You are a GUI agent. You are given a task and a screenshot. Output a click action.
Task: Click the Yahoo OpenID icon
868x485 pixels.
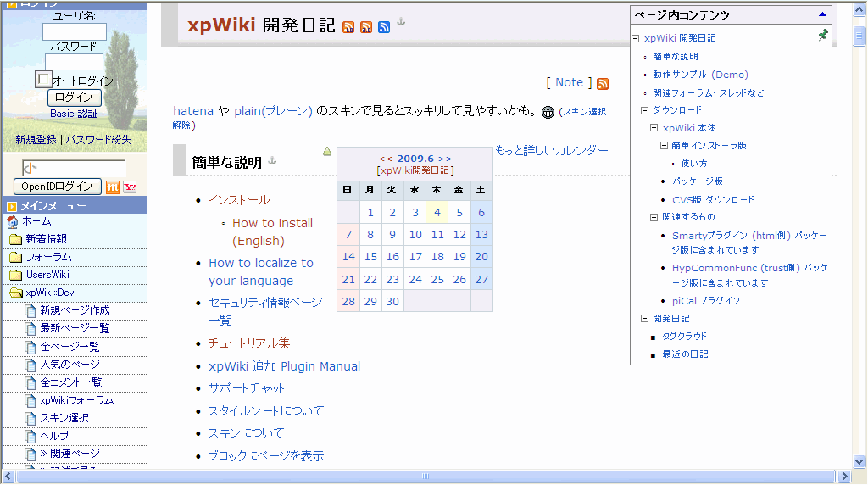tap(129, 187)
